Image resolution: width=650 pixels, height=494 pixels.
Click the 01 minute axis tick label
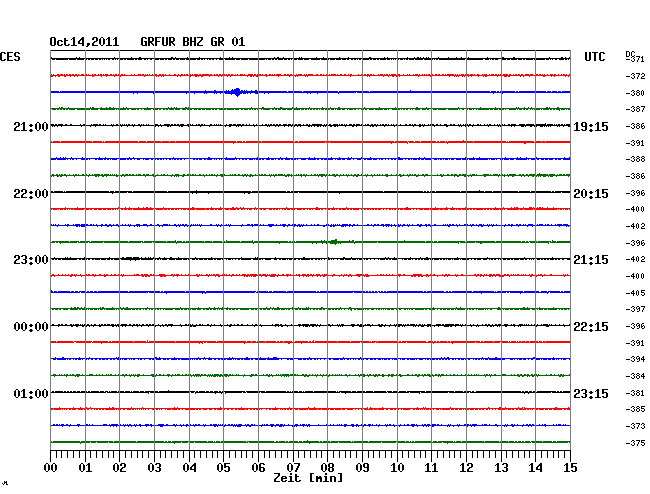[x=85, y=467]
